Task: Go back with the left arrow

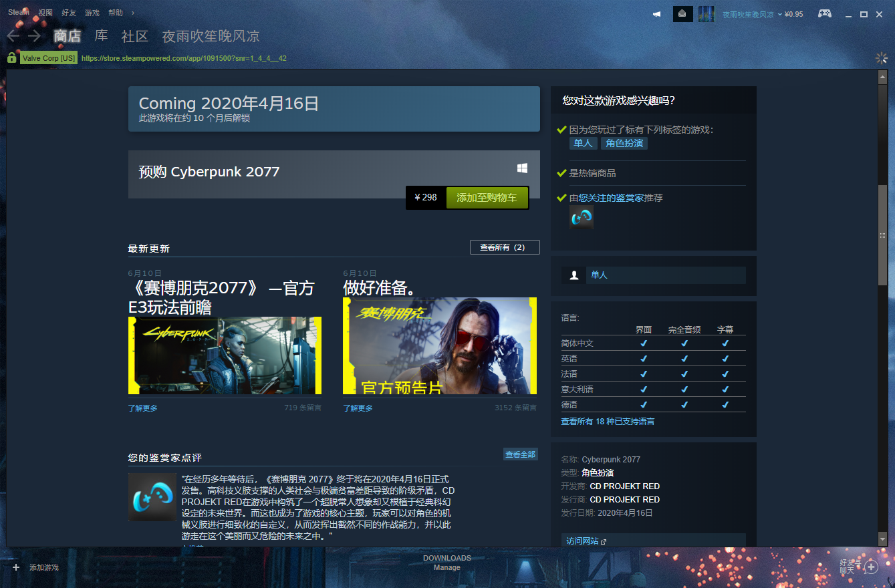Action: coord(13,36)
